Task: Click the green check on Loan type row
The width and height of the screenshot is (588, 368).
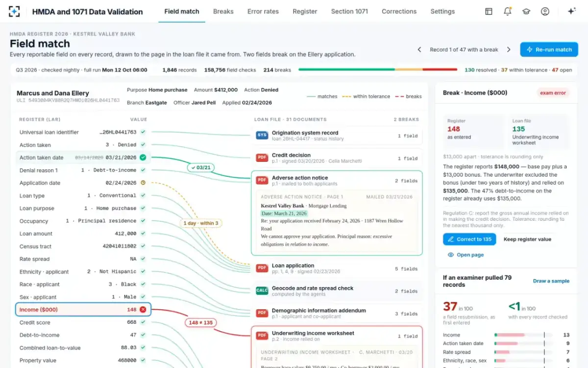Action: 143,195
